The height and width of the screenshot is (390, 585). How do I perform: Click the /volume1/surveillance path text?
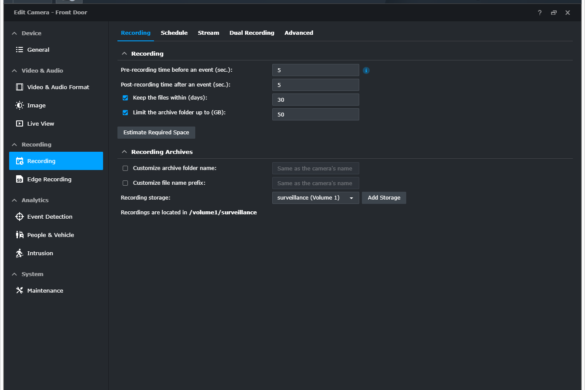click(223, 212)
